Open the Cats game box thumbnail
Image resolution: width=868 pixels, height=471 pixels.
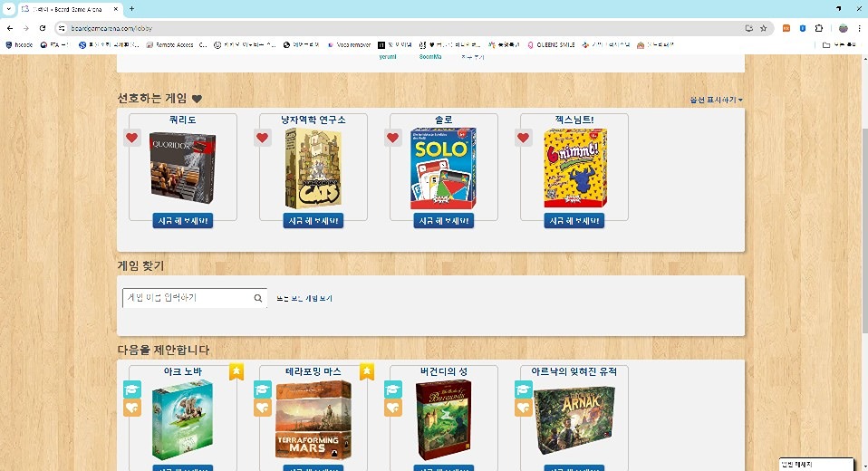313,168
